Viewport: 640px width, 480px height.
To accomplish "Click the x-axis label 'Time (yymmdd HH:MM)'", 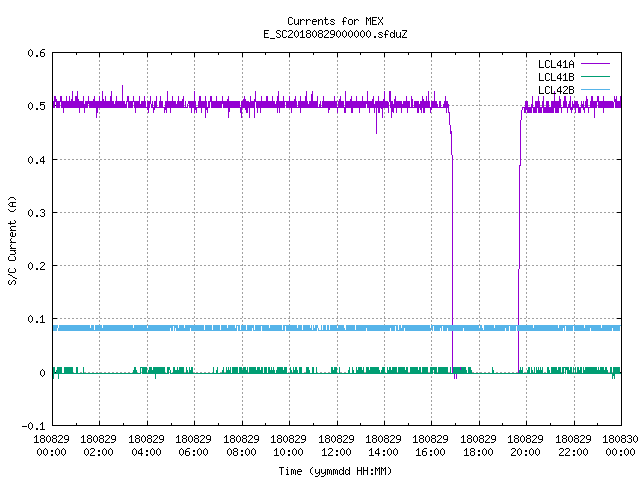I will click(x=335, y=471).
